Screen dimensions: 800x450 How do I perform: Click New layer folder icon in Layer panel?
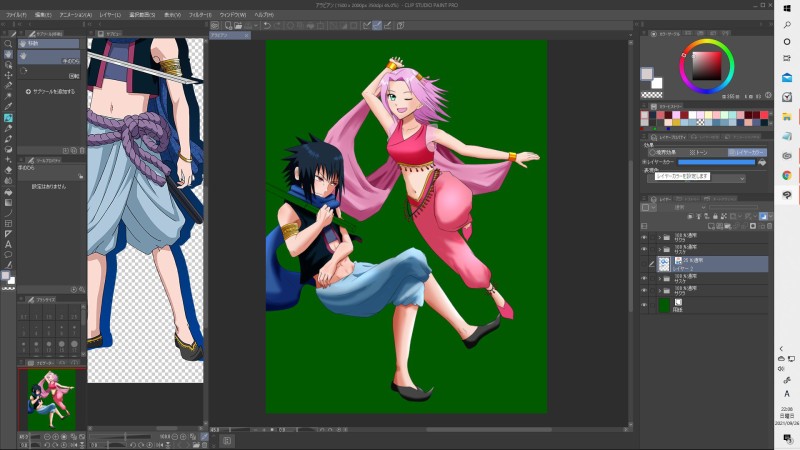pyautogui.click(x=728, y=226)
